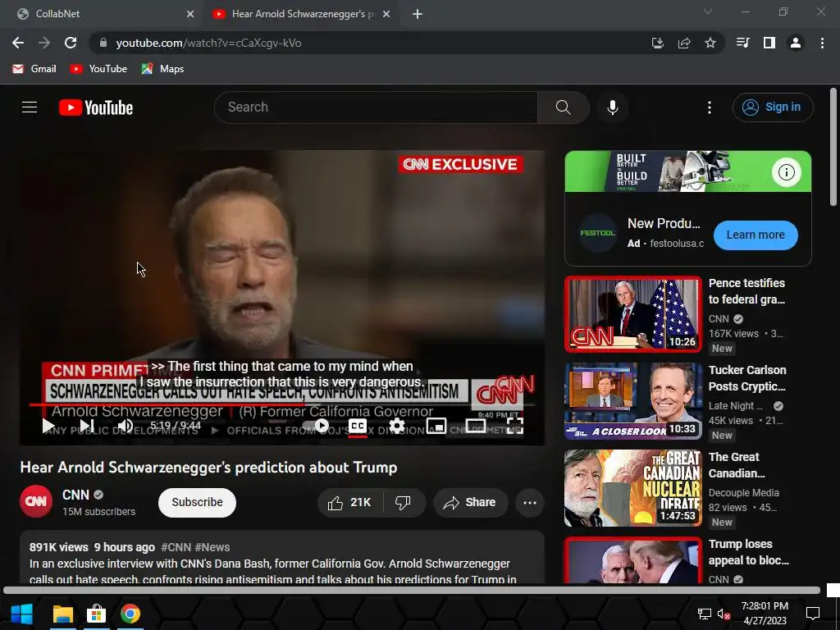Subscribe to the CNN channel

(197, 503)
